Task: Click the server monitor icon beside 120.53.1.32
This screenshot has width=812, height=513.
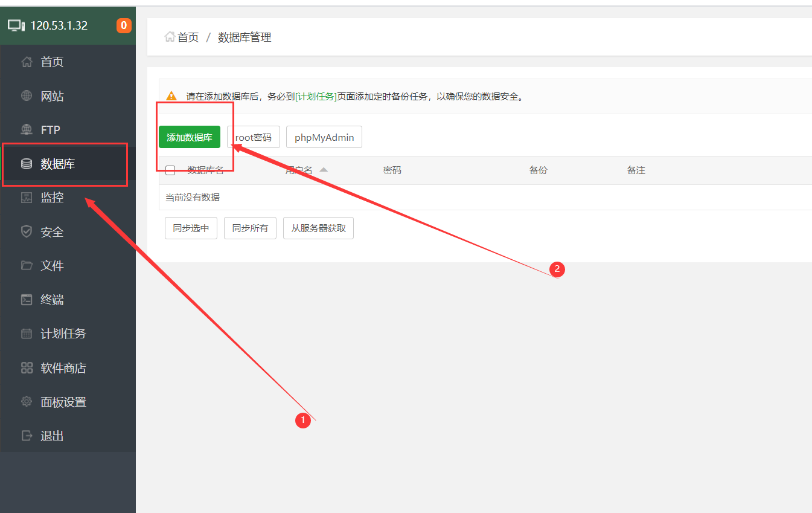Action: pyautogui.click(x=16, y=25)
